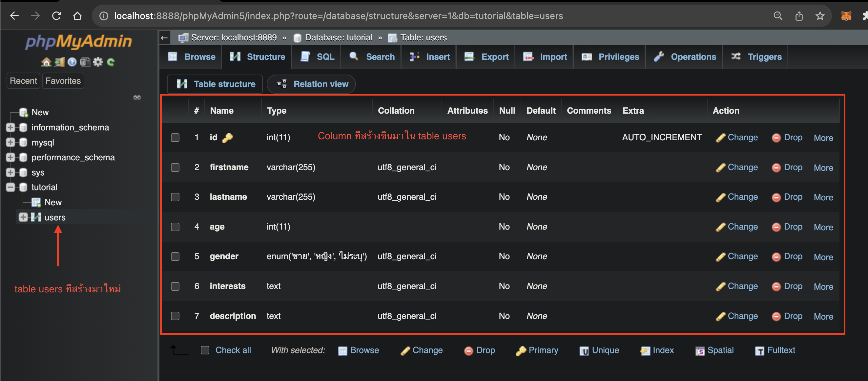Click the Favorites button in sidebar
The width and height of the screenshot is (868, 381).
tap(63, 81)
